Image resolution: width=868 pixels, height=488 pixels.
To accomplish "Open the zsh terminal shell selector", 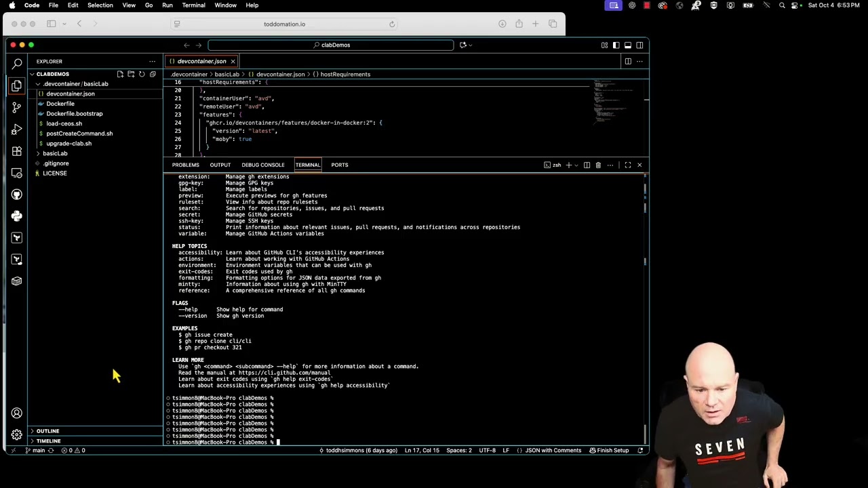I will point(553,165).
